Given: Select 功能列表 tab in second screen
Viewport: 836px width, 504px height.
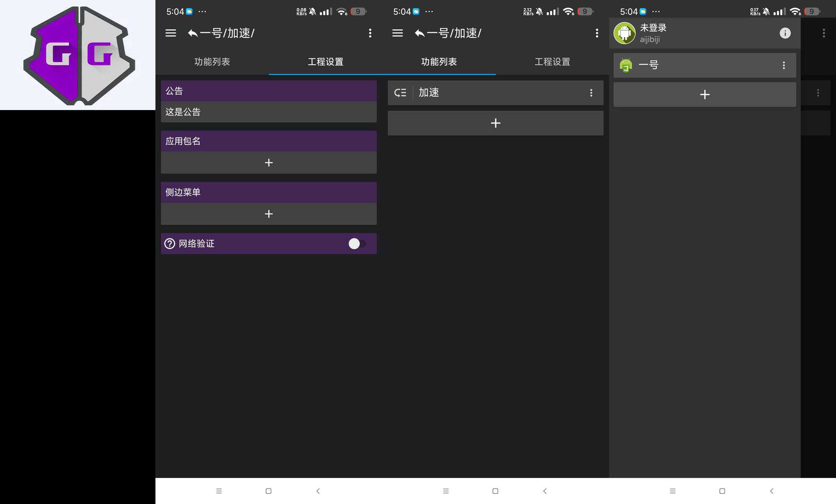Looking at the screenshot, I should pyautogui.click(x=439, y=62).
